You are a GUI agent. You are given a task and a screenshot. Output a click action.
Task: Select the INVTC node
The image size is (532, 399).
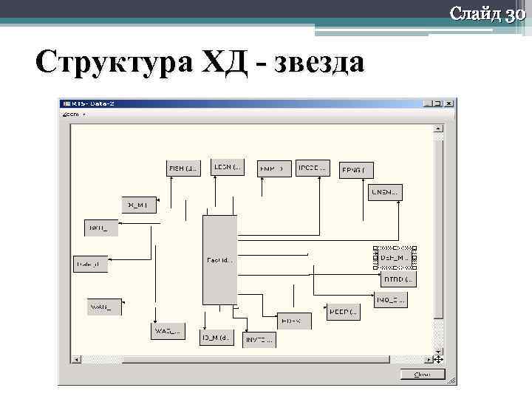[259, 340]
